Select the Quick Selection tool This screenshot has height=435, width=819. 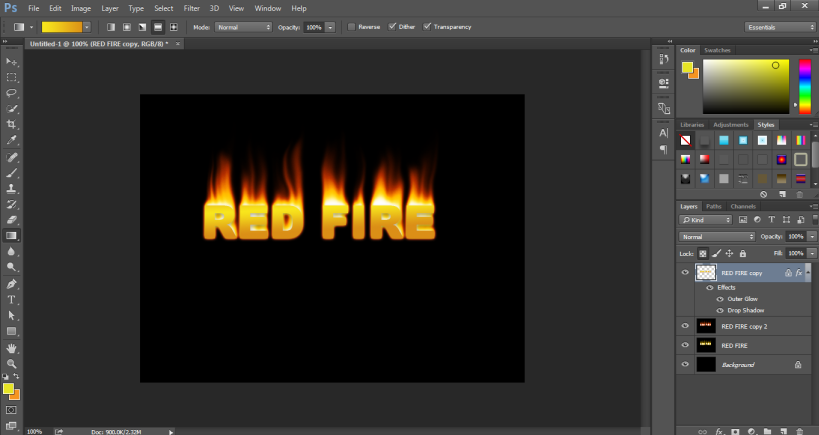[11, 109]
